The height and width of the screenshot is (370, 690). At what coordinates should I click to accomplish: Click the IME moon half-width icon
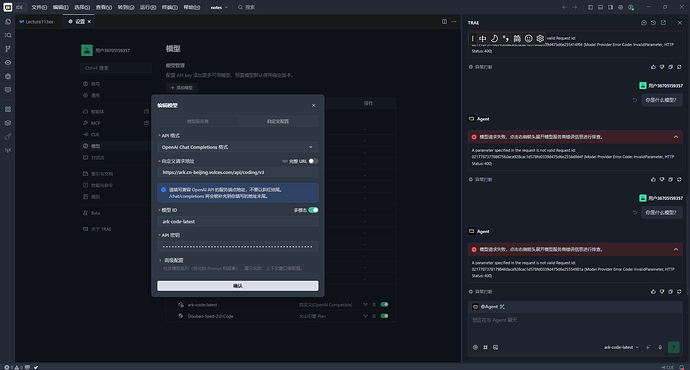click(494, 38)
